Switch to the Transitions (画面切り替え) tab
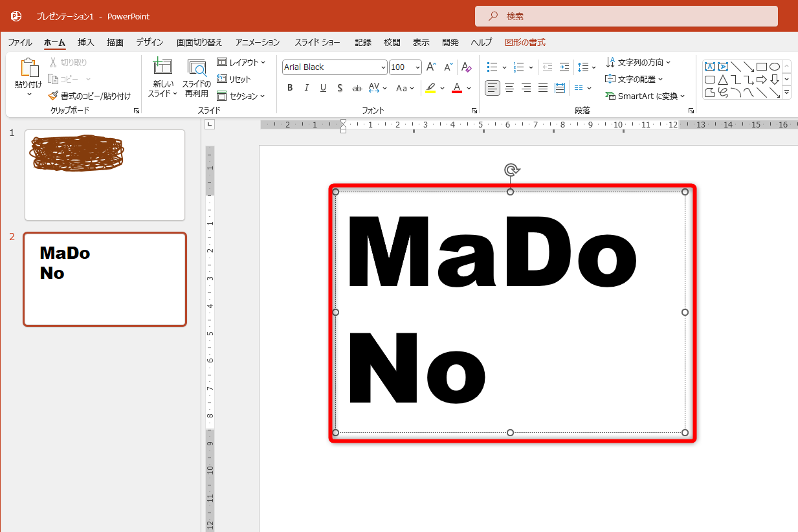The height and width of the screenshot is (532, 798). (199, 42)
